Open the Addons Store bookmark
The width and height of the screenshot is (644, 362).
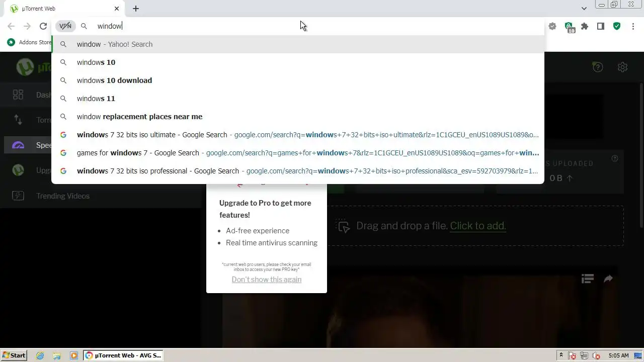coord(29,42)
